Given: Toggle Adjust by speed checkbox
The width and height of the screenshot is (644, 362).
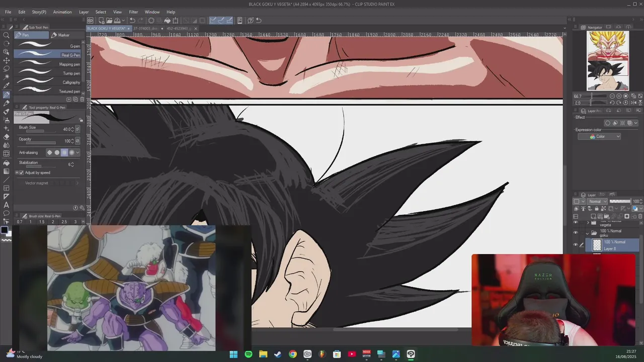Looking at the screenshot, I should pyautogui.click(x=21, y=173).
